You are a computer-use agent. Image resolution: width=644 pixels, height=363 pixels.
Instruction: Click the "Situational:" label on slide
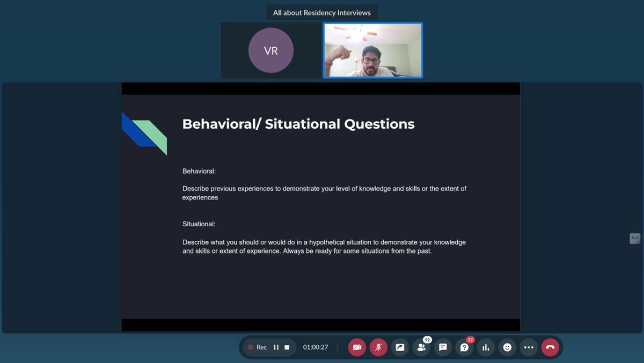click(199, 224)
